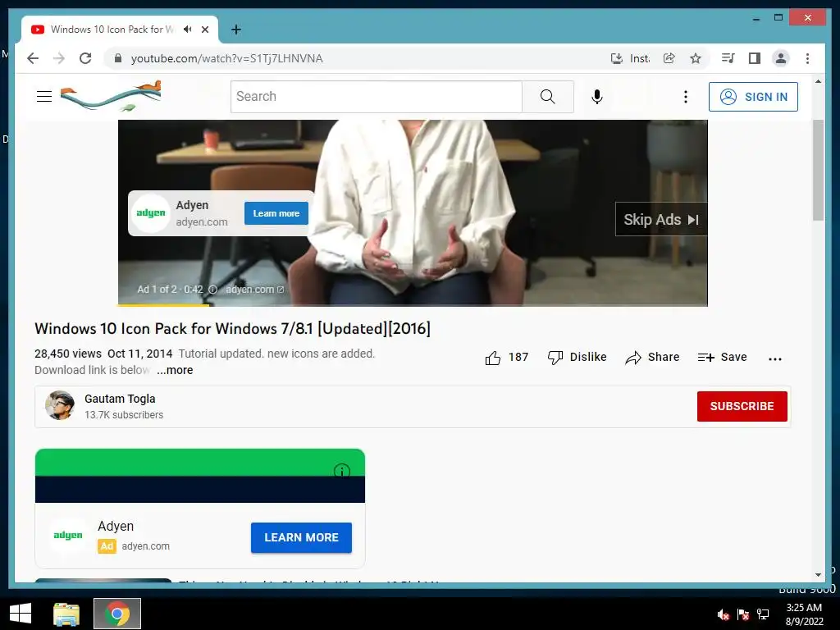
Task: Open the media control icon in Chrome toolbar
Action: (x=728, y=58)
